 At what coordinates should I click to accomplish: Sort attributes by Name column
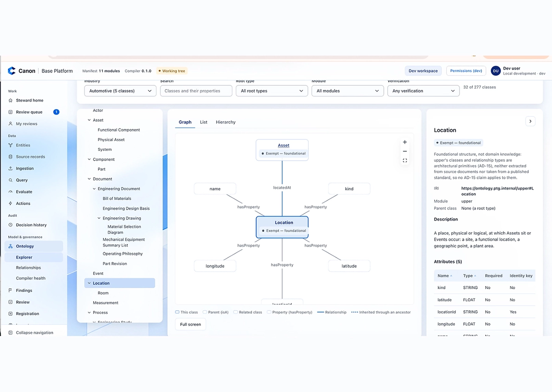pyautogui.click(x=445, y=276)
